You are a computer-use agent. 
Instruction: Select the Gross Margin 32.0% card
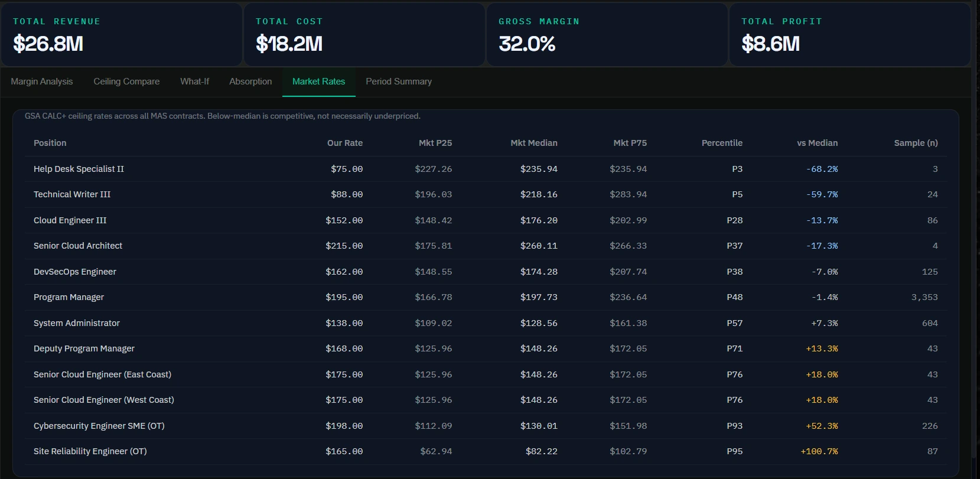tap(607, 35)
